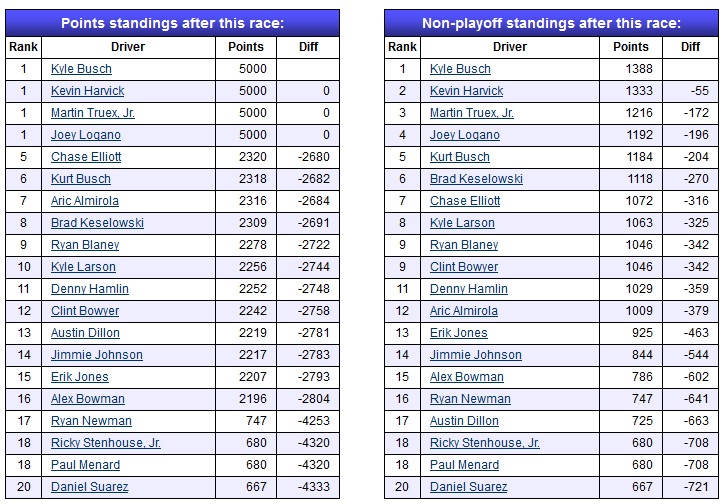Click Ryan Newman in the Points standings table

91,421
